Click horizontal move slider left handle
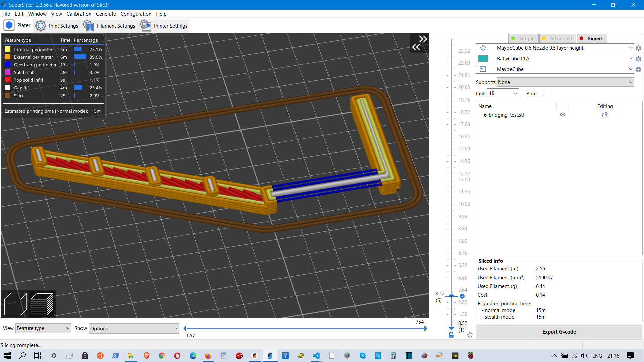The width and height of the screenshot is (644, 362). [x=185, y=329]
